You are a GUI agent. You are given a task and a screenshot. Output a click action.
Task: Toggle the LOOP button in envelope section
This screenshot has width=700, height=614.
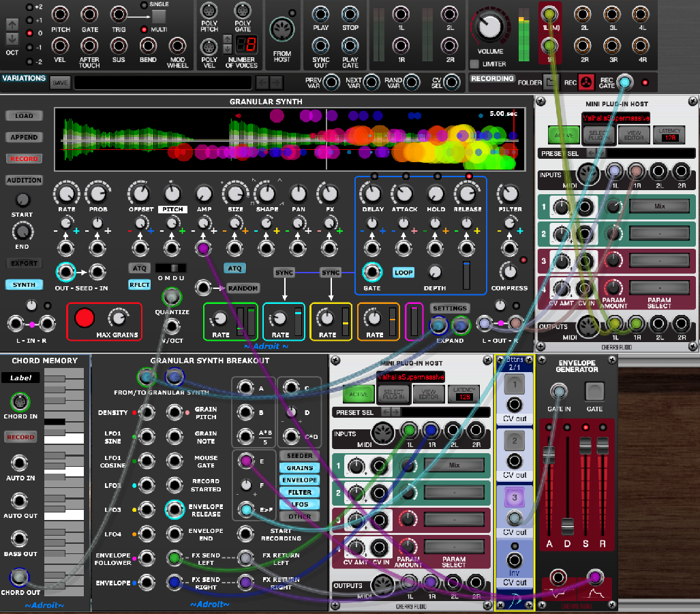404,273
